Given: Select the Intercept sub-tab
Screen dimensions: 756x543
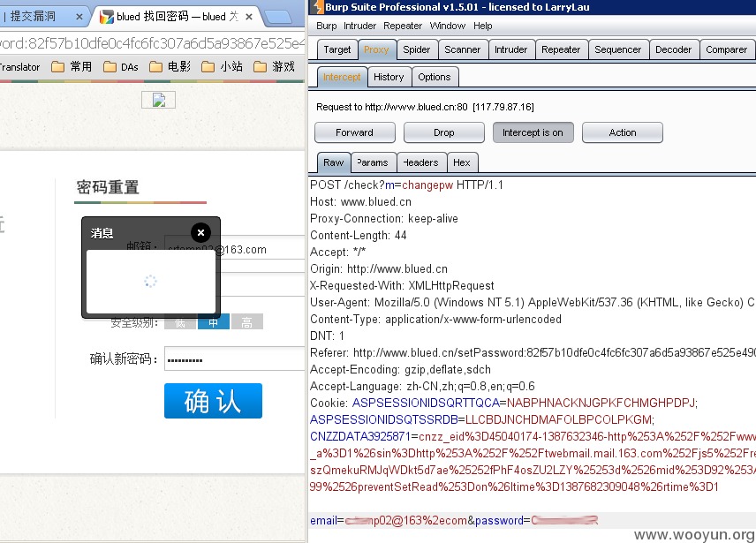Looking at the screenshot, I should pyautogui.click(x=342, y=77).
